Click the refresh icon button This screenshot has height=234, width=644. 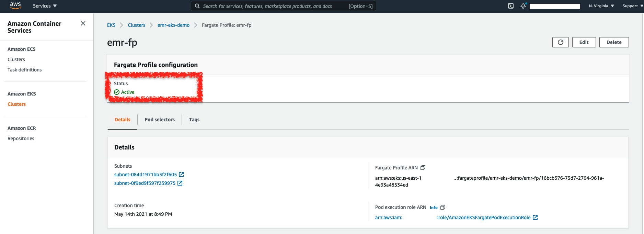pyautogui.click(x=560, y=42)
